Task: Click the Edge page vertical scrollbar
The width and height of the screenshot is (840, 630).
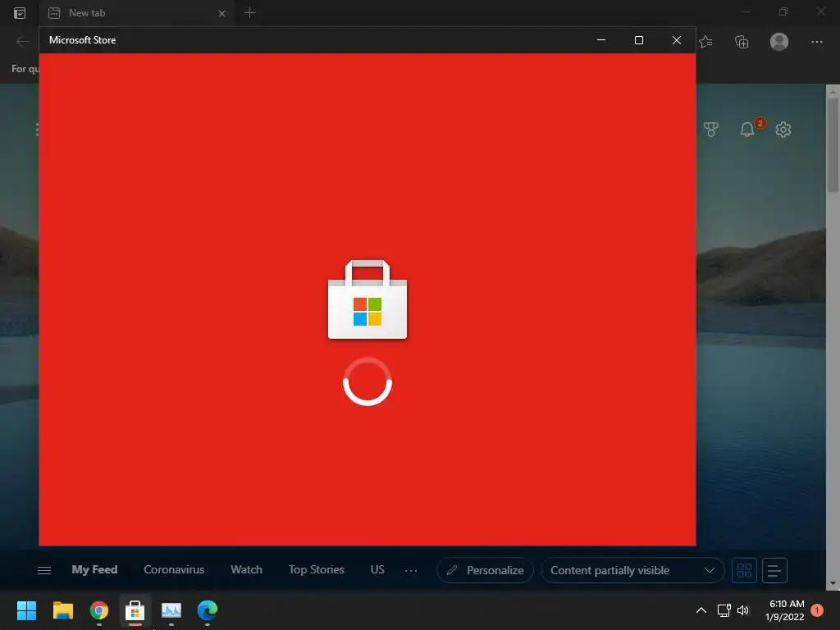Action: pos(833,144)
